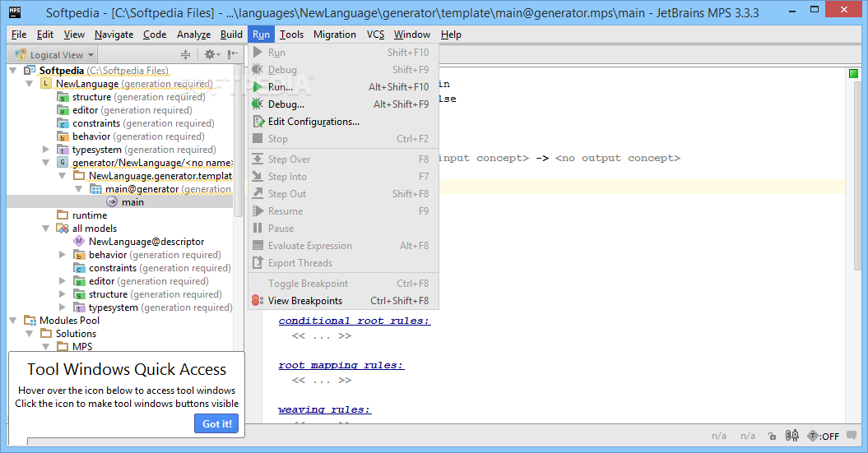Click the Evaluate Expression icon
The height and width of the screenshot is (453, 868).
(258, 245)
